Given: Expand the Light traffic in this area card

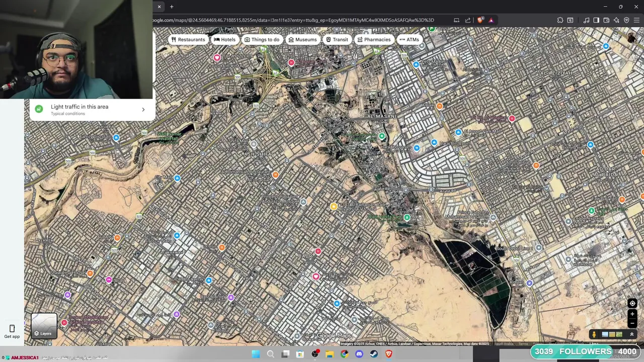Looking at the screenshot, I should point(92,110).
